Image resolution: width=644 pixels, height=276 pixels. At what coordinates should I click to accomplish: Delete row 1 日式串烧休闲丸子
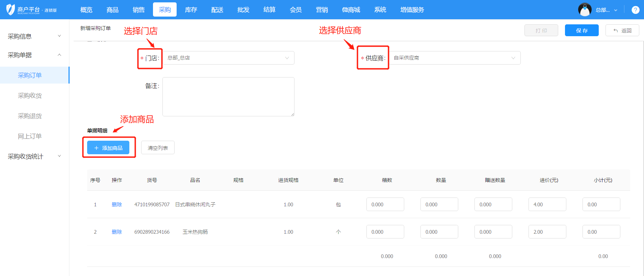point(117,205)
